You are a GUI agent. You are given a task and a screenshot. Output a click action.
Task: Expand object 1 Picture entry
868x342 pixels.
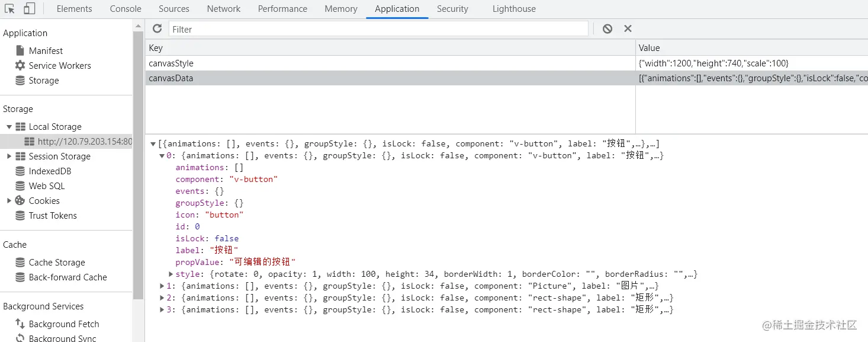point(162,286)
